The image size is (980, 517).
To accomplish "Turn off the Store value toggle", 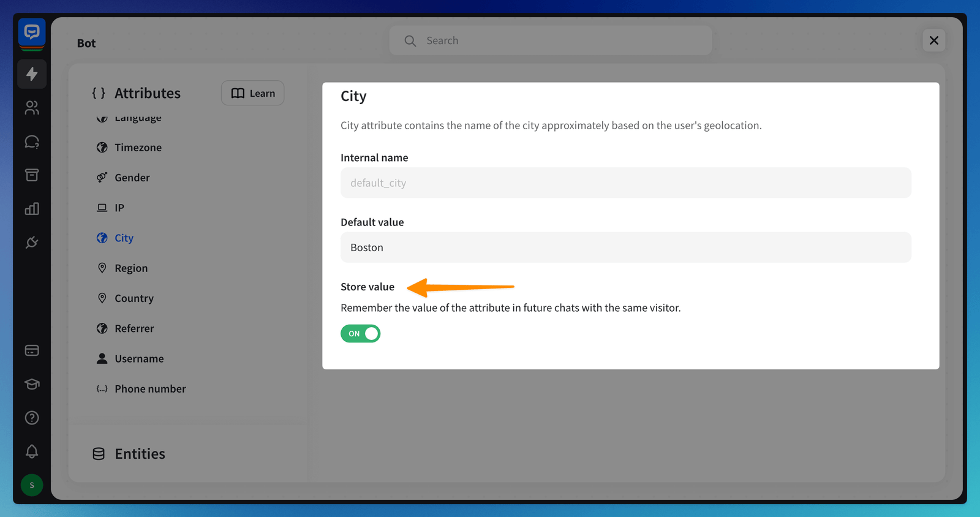I will click(x=360, y=334).
